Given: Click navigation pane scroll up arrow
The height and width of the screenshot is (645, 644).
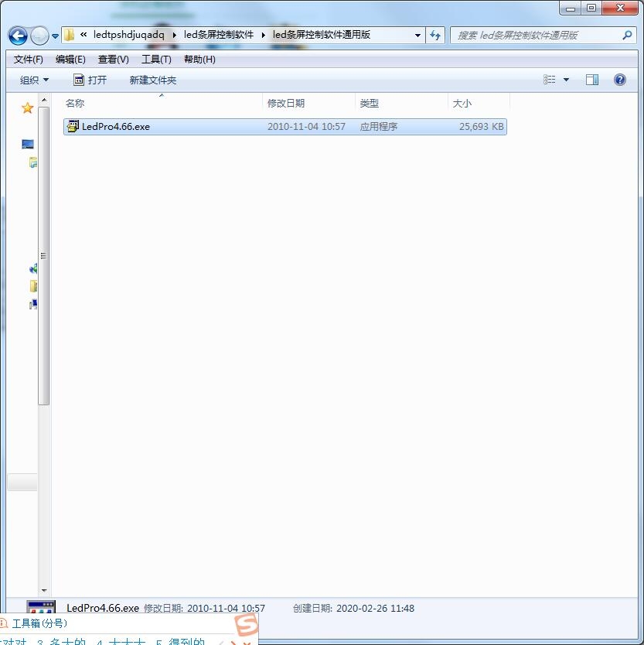Looking at the screenshot, I should pyautogui.click(x=44, y=100).
